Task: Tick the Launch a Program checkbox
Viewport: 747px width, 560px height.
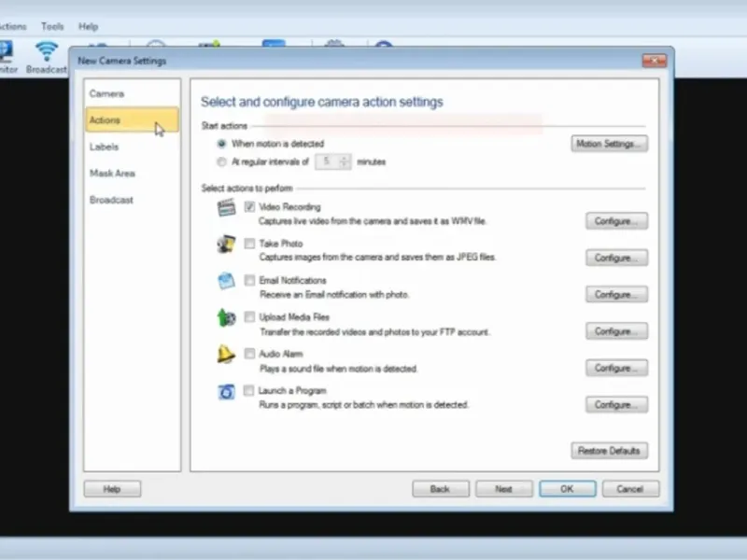Action: coord(248,390)
